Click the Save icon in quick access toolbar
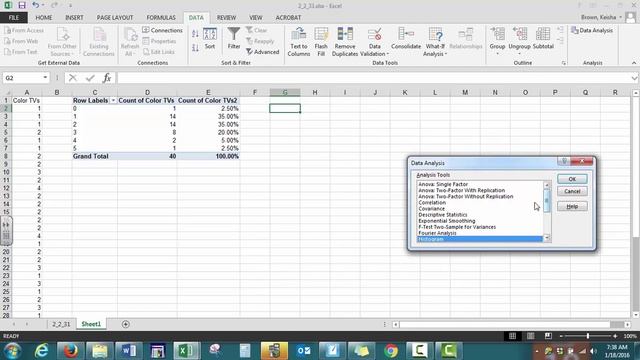The image size is (640, 360). [x=22, y=5]
